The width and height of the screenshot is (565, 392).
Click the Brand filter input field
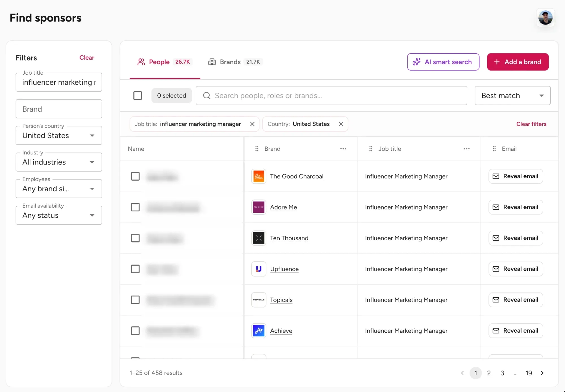point(59,109)
